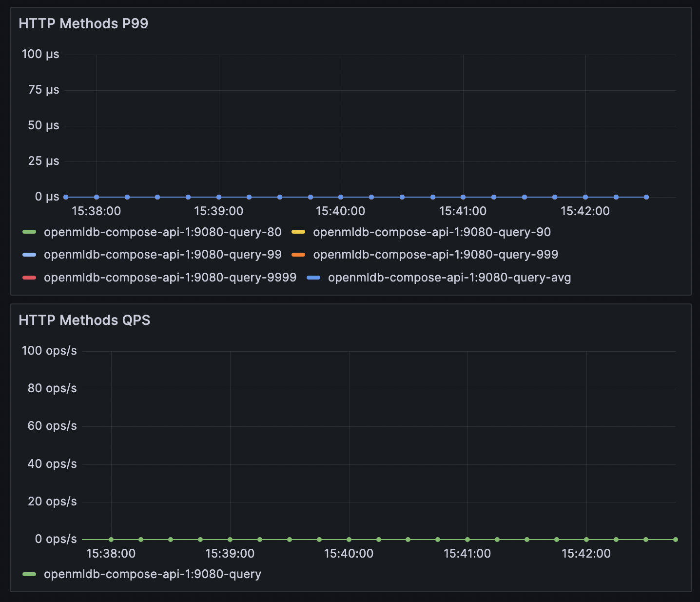Toggle query-999 series in P99 legend
The height and width of the screenshot is (602, 700).
(x=436, y=254)
